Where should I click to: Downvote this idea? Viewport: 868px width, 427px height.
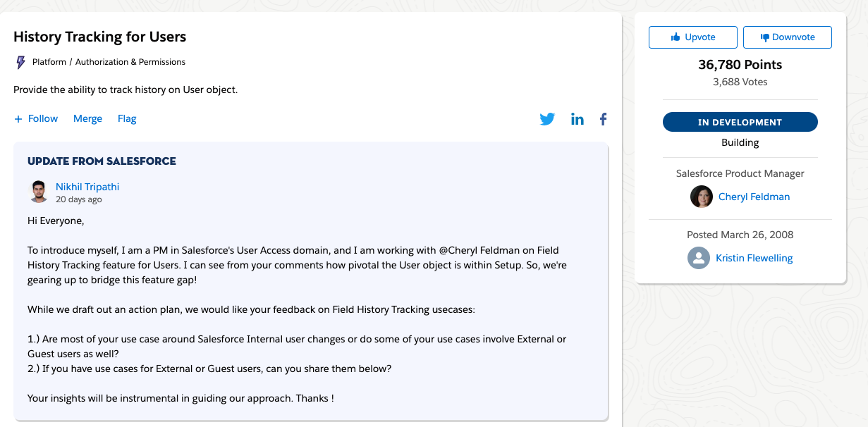pos(788,37)
